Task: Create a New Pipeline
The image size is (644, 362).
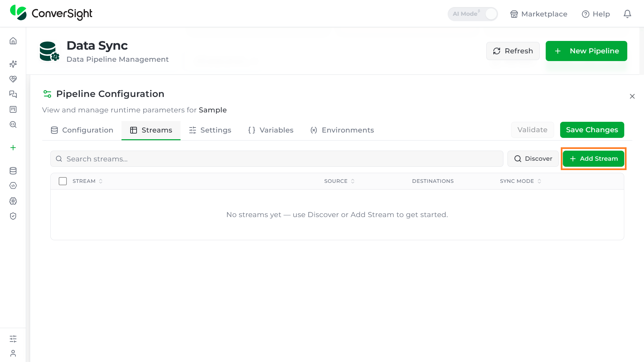Action: click(x=586, y=51)
